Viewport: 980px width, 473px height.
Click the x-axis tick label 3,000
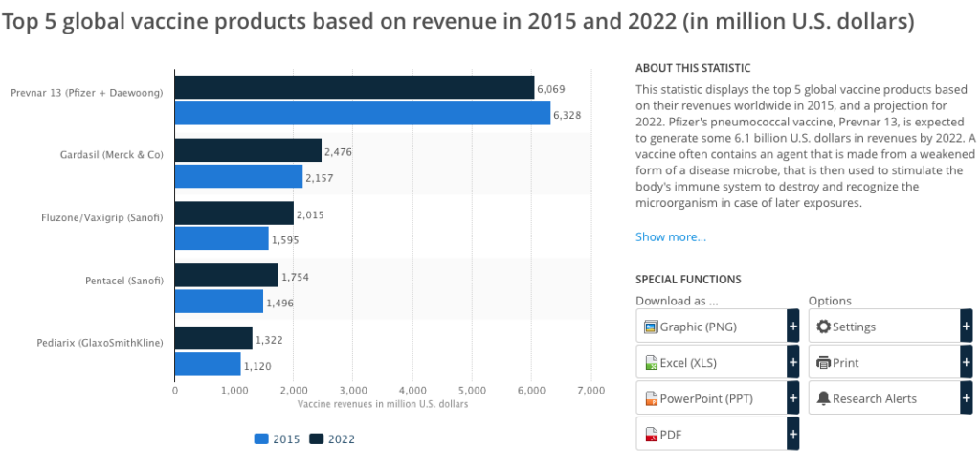[353, 391]
